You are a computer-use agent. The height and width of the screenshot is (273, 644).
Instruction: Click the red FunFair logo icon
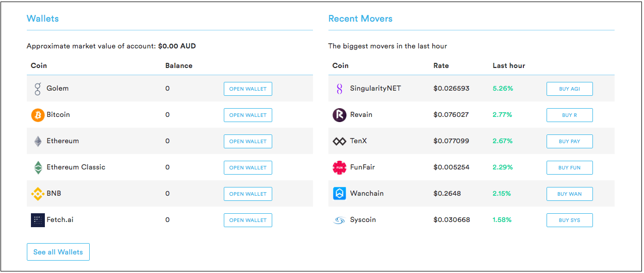tap(339, 167)
